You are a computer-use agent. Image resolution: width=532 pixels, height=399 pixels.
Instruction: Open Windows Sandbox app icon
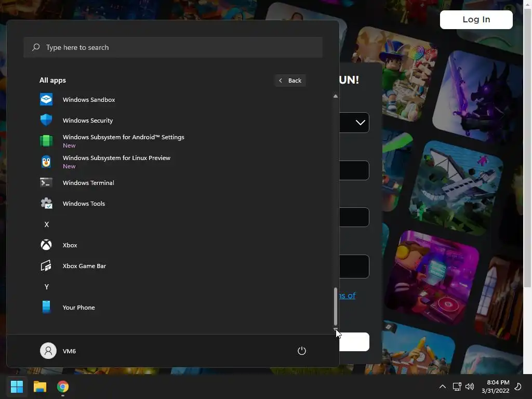46,99
